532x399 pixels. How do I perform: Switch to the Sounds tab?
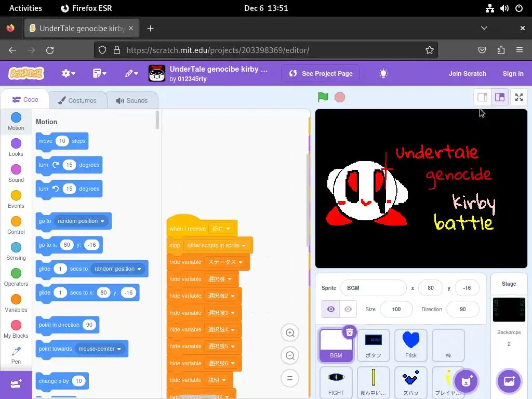pos(132,100)
